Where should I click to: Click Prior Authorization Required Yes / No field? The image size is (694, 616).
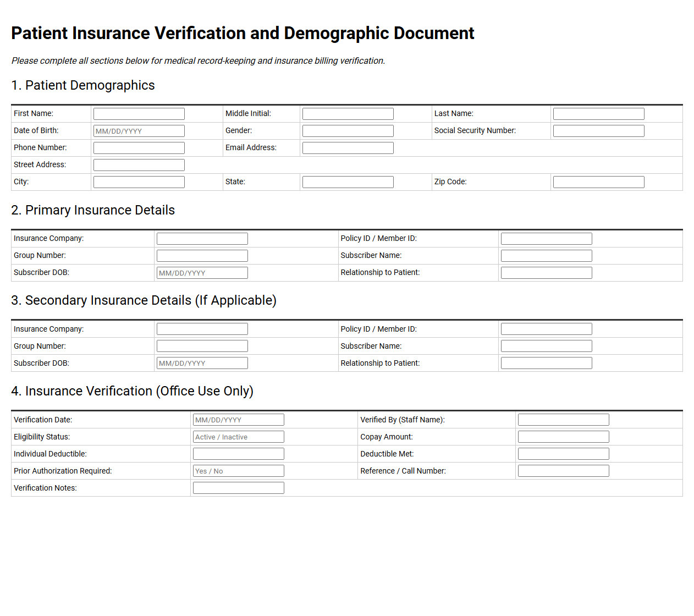239,471
